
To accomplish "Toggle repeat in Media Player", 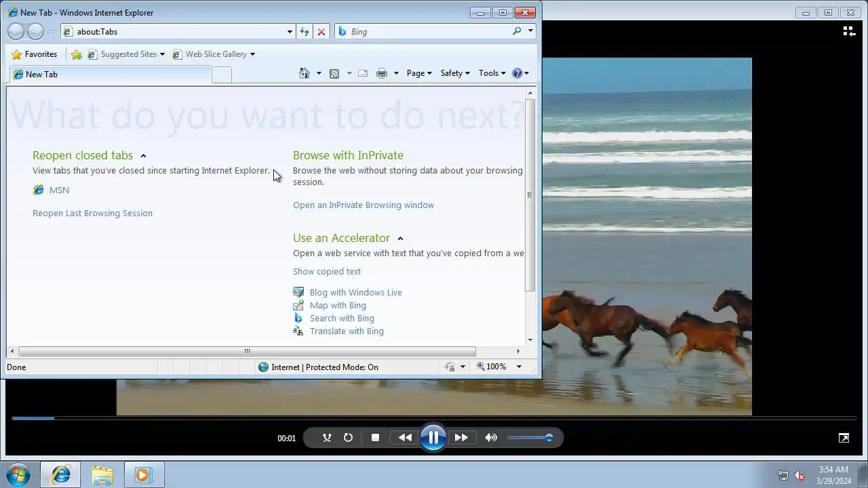I will [x=348, y=438].
